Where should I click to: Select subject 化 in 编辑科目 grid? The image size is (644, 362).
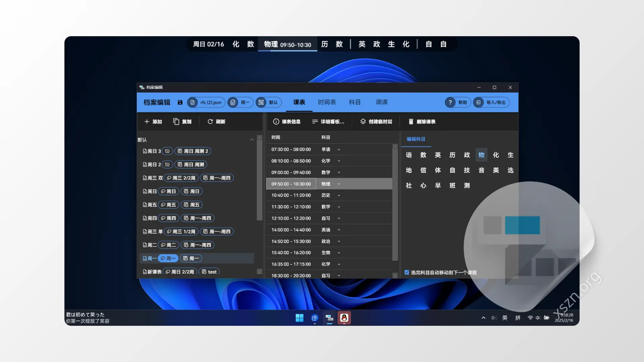pyautogui.click(x=496, y=155)
